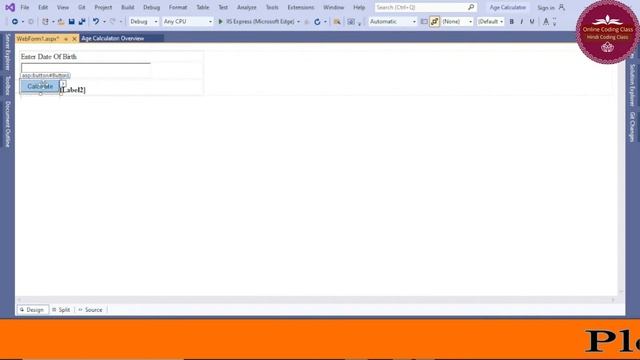Image resolution: width=640 pixels, height=360 pixels.
Task: Open the Toolbox side panel
Action: (x=7, y=85)
